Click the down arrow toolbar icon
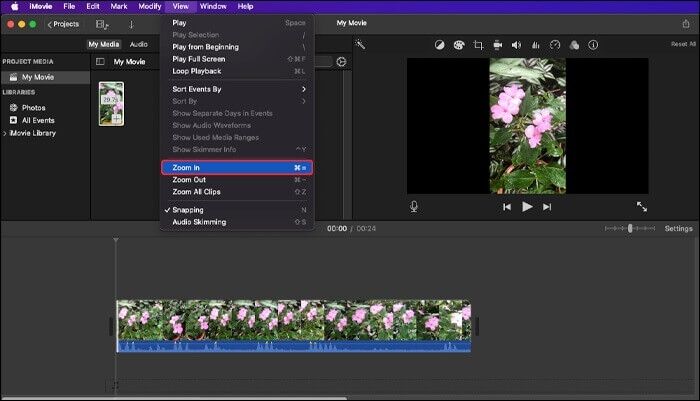700x401 pixels. [131, 25]
